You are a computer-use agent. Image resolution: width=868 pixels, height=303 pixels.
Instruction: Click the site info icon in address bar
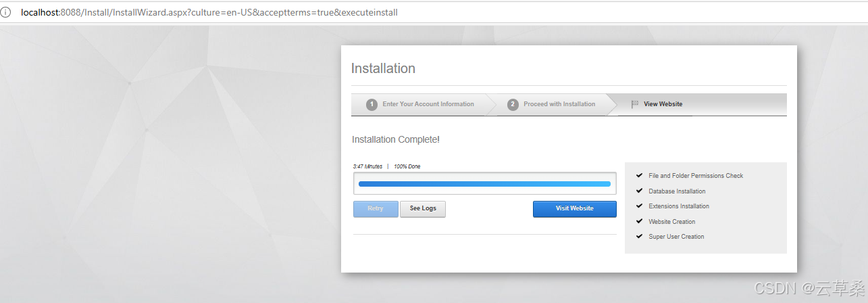pyautogui.click(x=6, y=12)
